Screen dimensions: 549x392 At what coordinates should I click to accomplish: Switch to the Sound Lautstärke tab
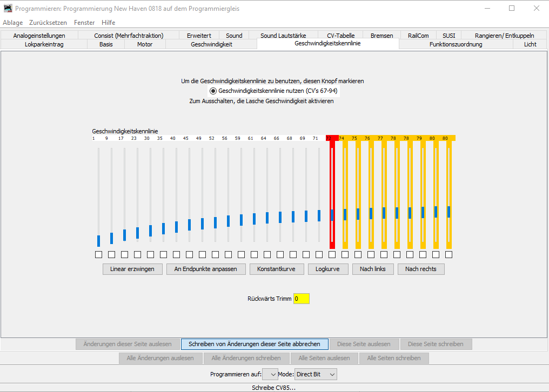(x=284, y=36)
